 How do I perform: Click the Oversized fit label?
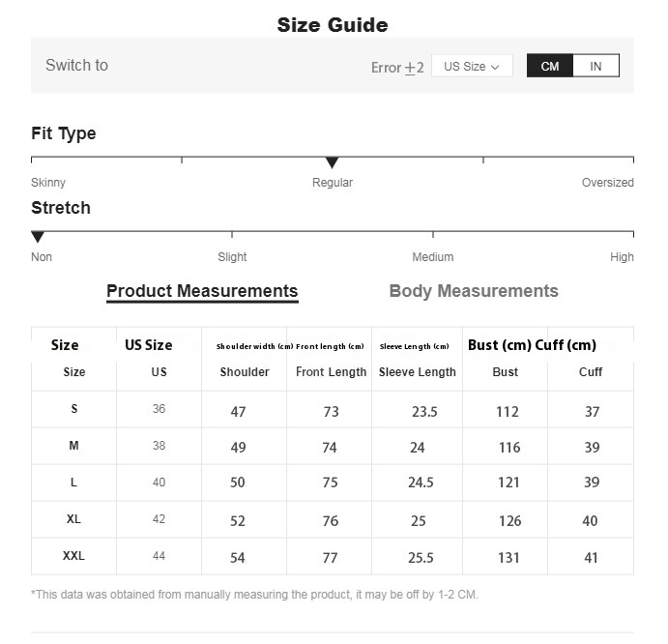click(x=607, y=183)
